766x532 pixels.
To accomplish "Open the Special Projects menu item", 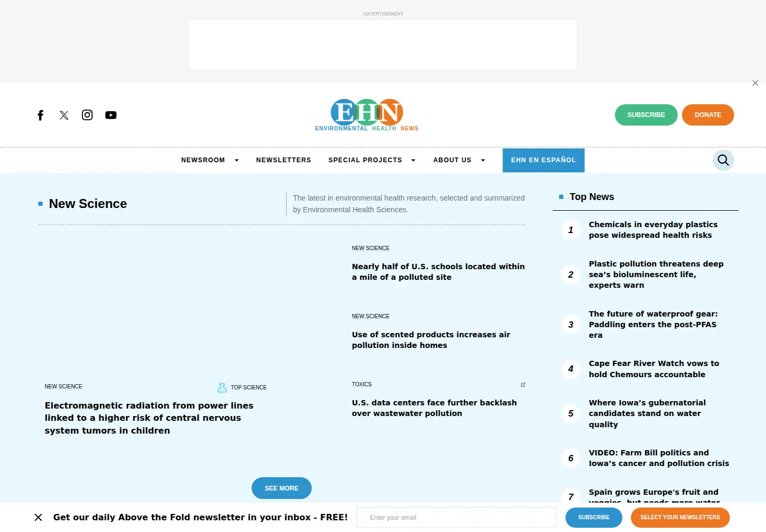I will coord(365,160).
